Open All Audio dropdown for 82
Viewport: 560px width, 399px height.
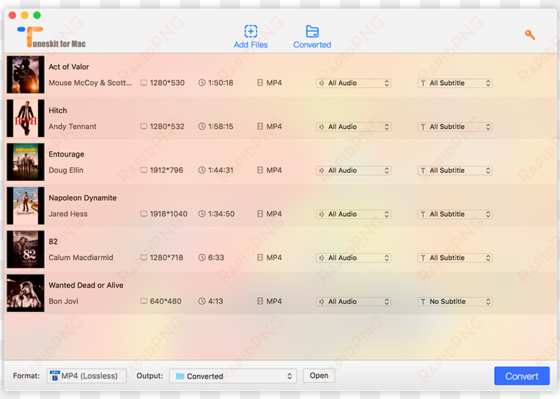point(353,258)
